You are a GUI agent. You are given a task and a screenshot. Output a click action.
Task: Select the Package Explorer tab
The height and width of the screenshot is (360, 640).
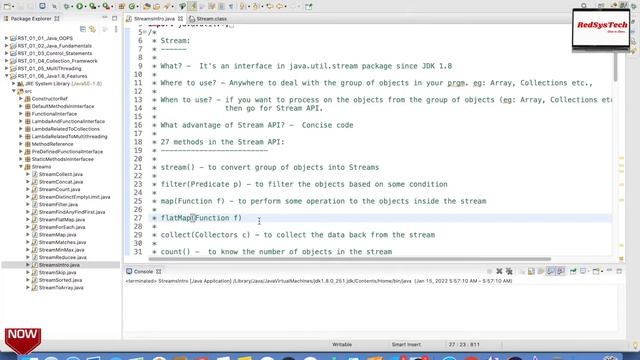(x=31, y=18)
